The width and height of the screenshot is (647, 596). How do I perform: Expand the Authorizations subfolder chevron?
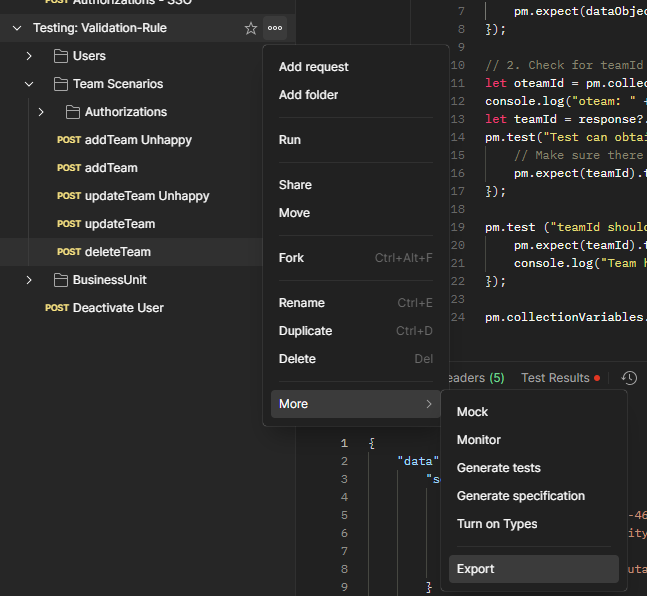41,112
